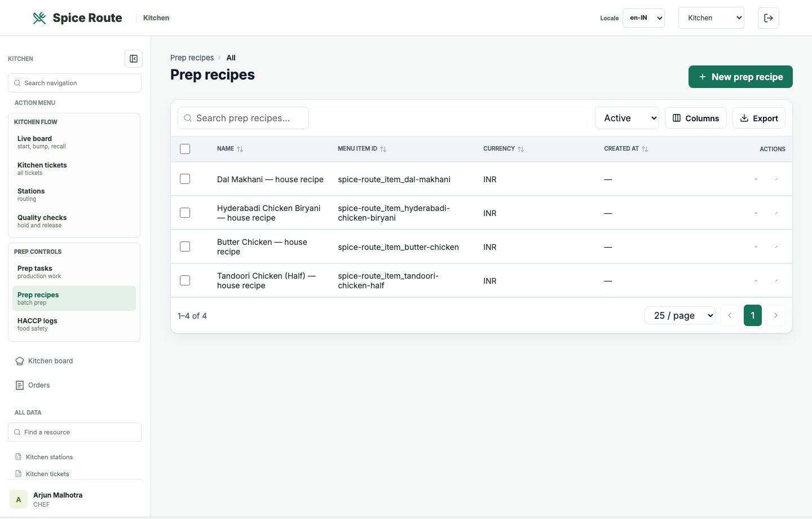812x519 pixels.
Task: Click the Spice Route logo icon
Action: coord(39,18)
